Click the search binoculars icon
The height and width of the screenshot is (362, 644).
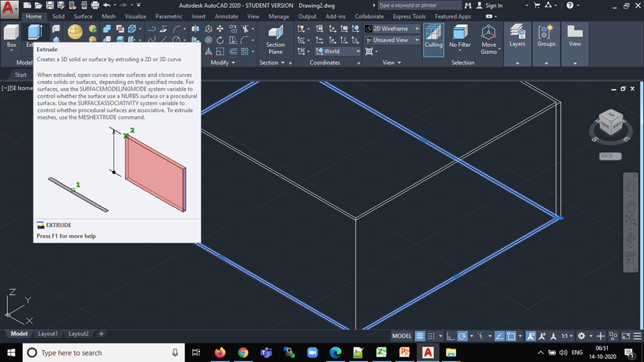click(x=468, y=6)
